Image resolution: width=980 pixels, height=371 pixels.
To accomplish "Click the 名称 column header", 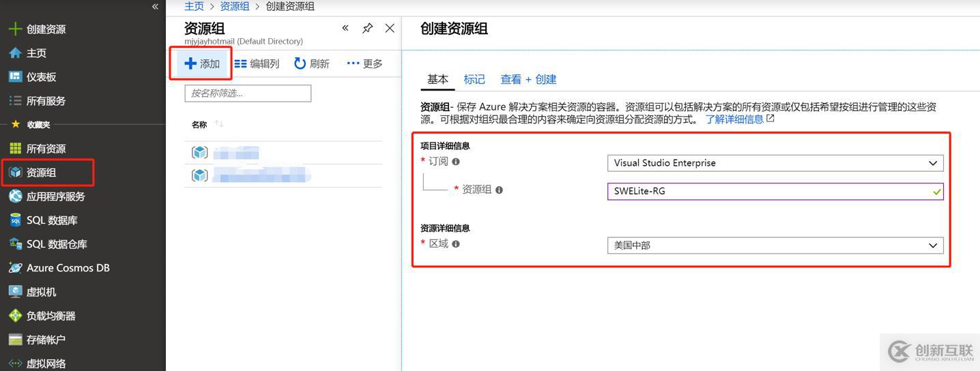I will (199, 124).
